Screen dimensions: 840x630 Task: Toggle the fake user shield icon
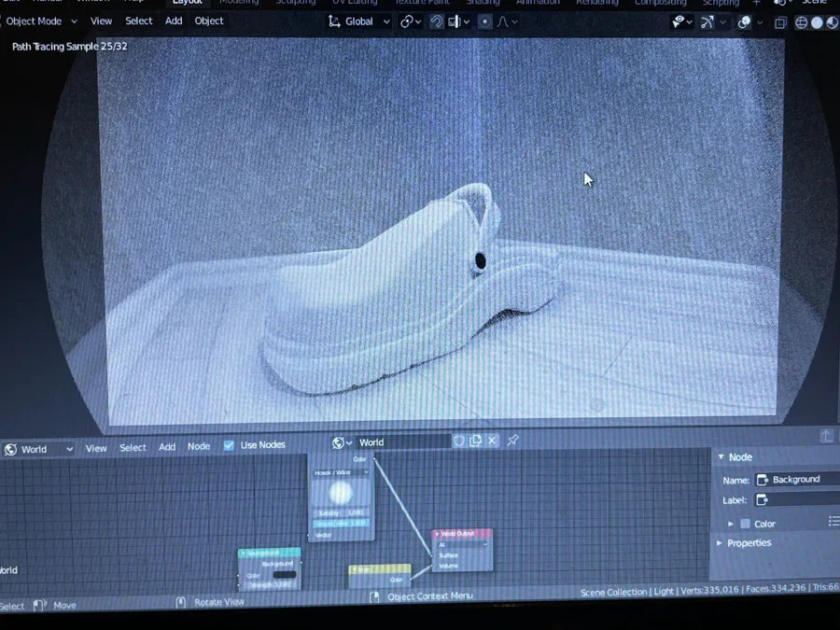(x=459, y=441)
